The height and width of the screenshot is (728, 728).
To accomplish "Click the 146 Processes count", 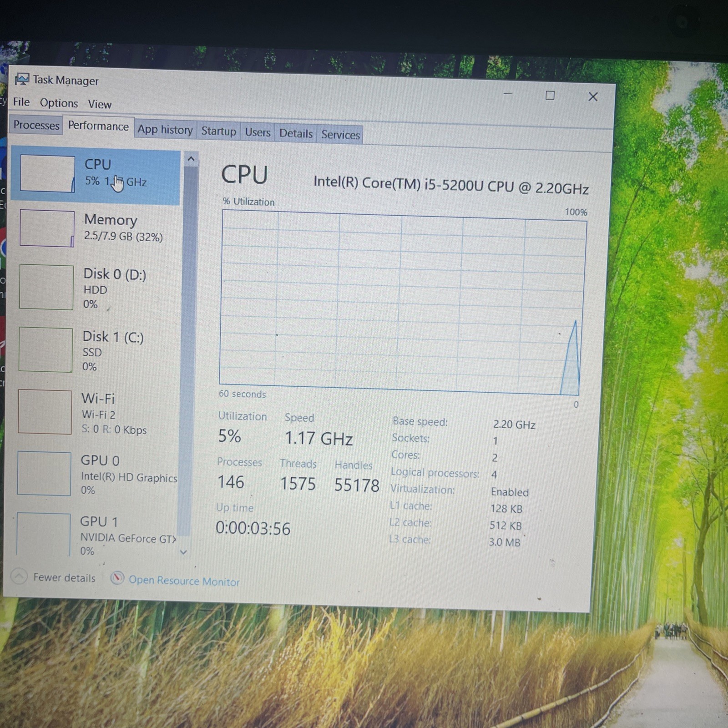I will tap(231, 482).
